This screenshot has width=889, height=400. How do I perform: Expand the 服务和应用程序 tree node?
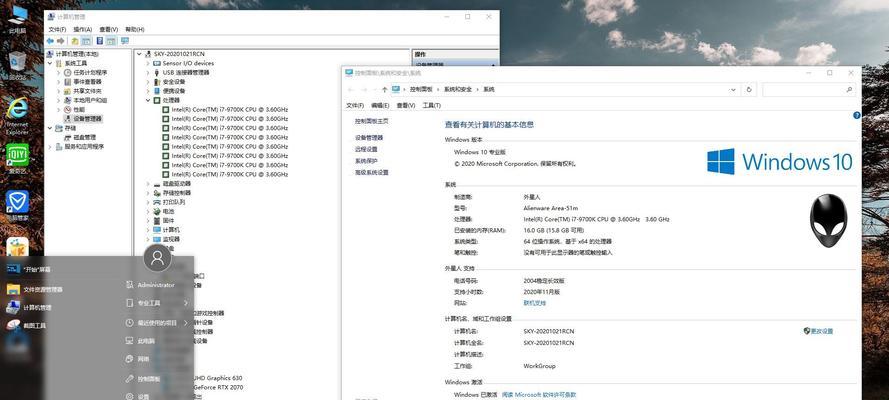click(x=50, y=146)
